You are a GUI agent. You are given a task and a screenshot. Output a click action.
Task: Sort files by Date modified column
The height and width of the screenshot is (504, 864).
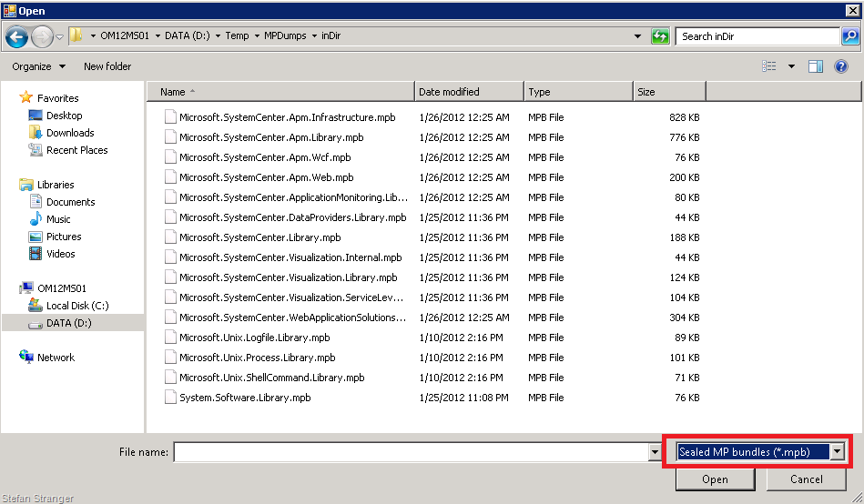pos(468,92)
